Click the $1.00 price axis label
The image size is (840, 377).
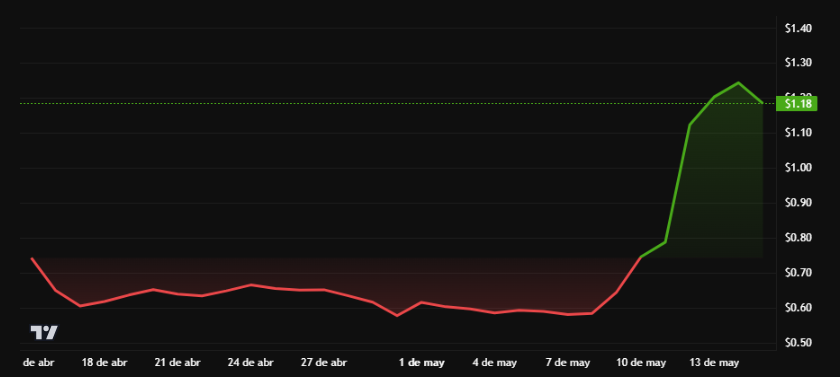[x=799, y=168]
